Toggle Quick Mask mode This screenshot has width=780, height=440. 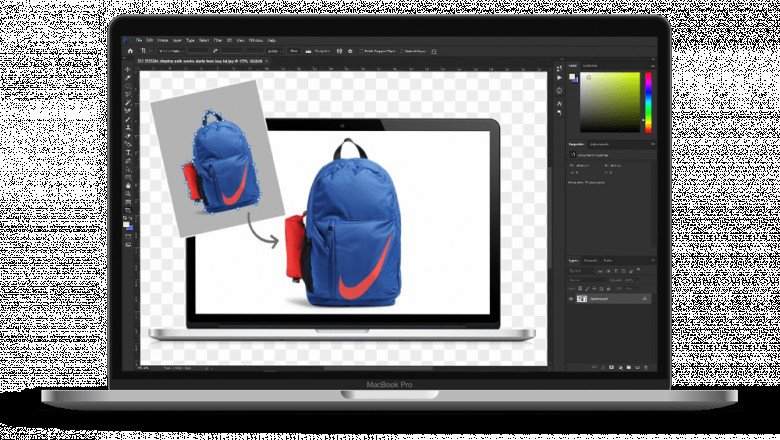click(x=128, y=236)
